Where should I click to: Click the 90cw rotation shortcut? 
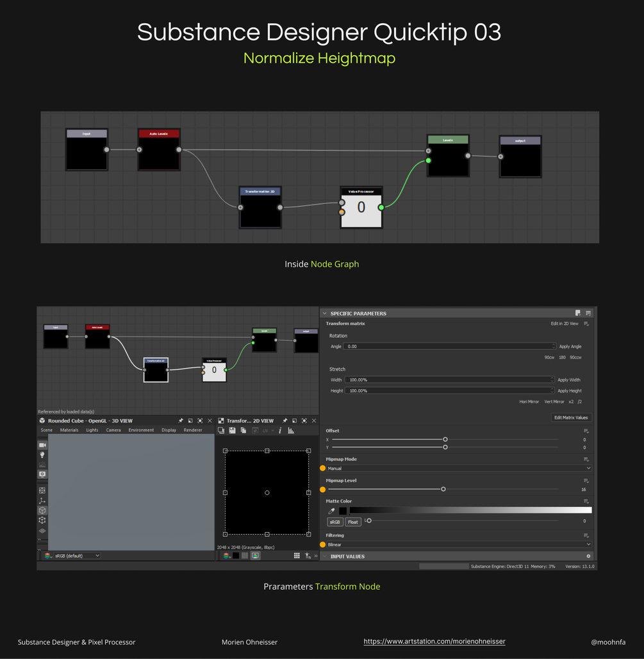click(x=549, y=357)
